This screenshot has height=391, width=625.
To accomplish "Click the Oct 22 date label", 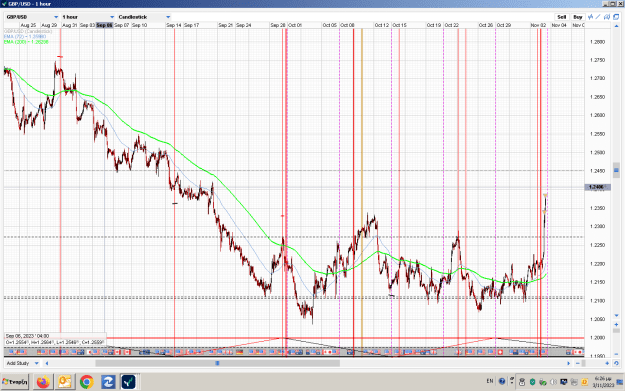I will tap(452, 25).
